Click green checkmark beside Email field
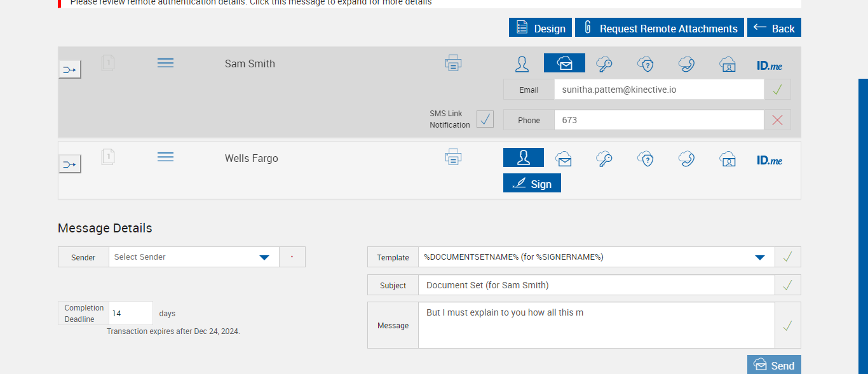This screenshot has width=868, height=374. [x=777, y=90]
